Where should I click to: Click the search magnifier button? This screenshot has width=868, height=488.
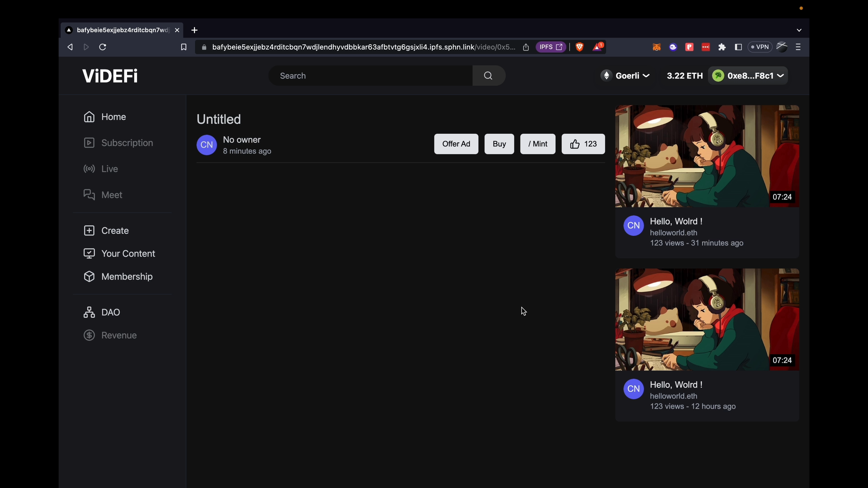pos(489,75)
